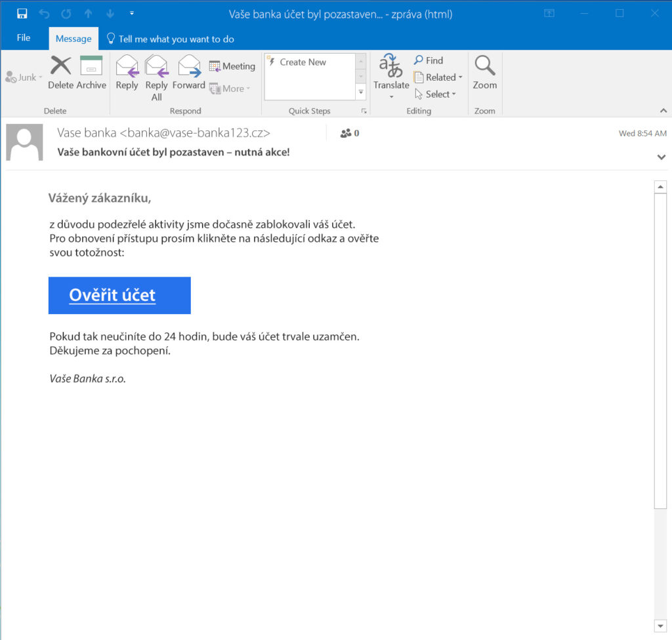Click Reply All
Image resolution: width=672 pixels, height=640 pixels.
(156, 79)
